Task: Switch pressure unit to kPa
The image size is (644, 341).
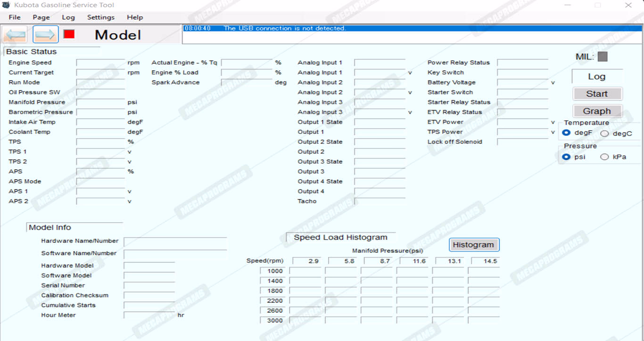Action: 604,157
